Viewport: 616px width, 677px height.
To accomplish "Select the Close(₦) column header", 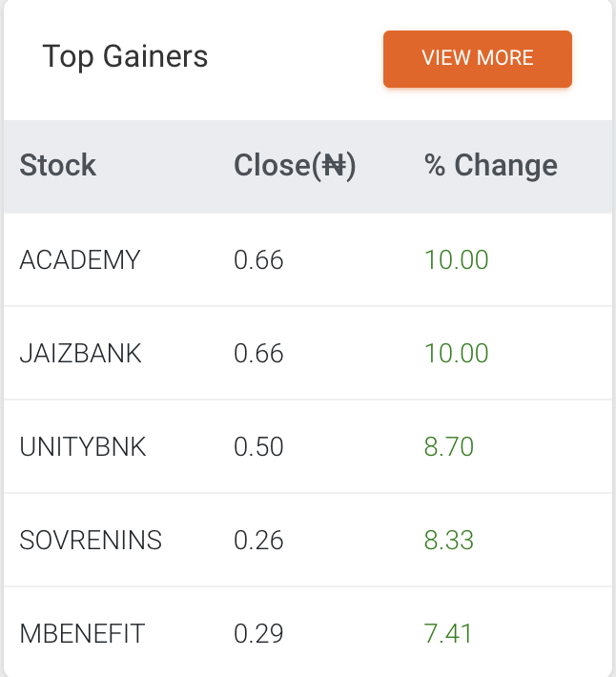I will click(x=295, y=166).
